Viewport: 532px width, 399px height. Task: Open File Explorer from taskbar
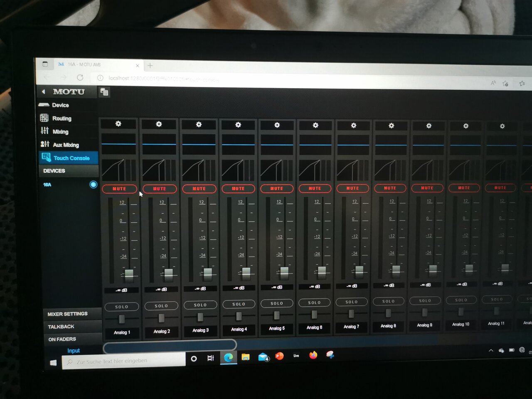point(246,357)
